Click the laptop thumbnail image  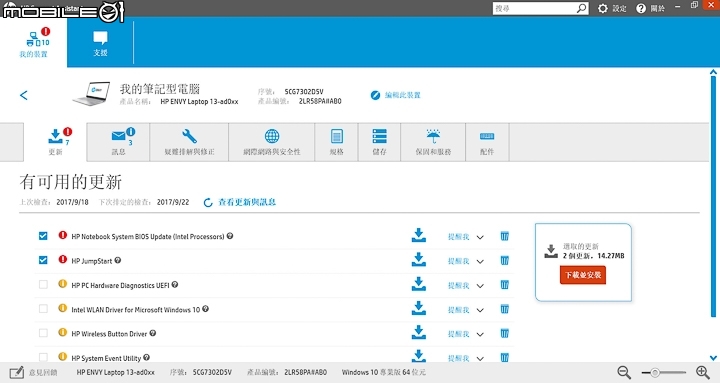pos(92,93)
